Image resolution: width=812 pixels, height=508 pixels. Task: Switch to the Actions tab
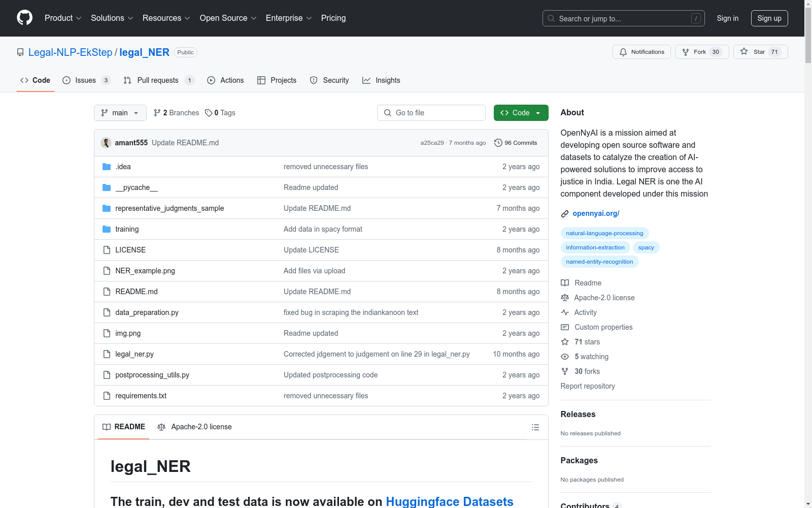[226, 80]
